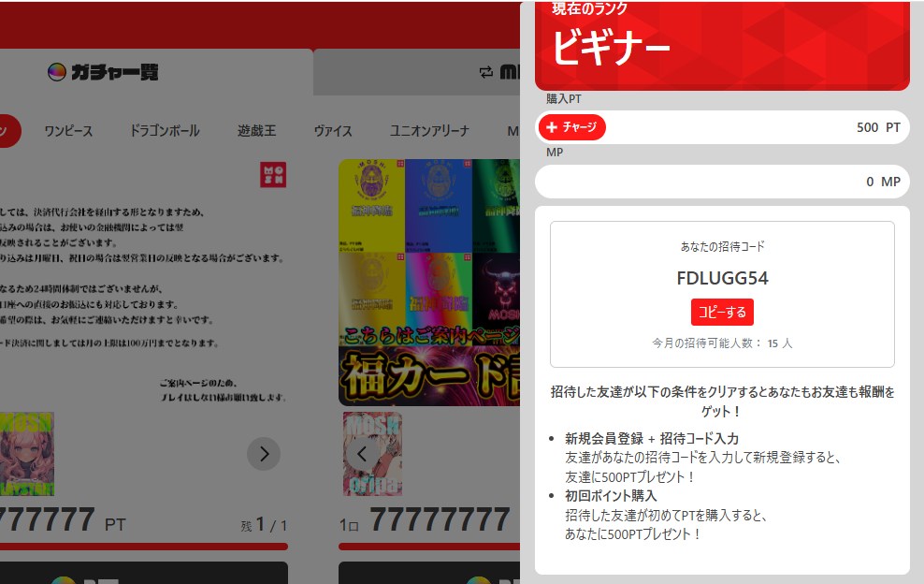Viewport: 924px width, 584px height.
Task: Select the ドラゴンボール category tab
Action: click(x=165, y=131)
